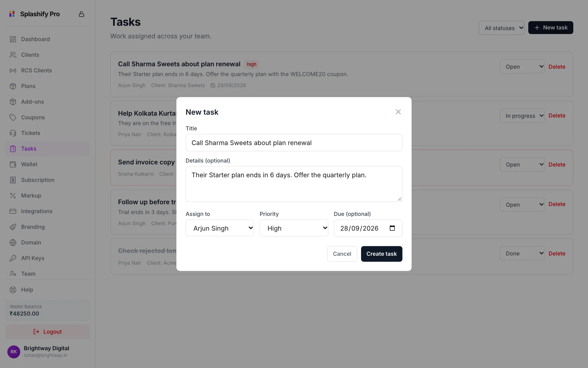Click Cancel in the New task dialog
Image resolution: width=588 pixels, height=368 pixels.
342,254
